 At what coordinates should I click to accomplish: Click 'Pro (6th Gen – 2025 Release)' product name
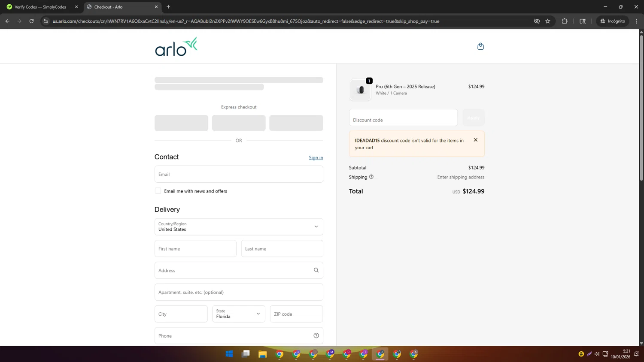tap(405, 87)
